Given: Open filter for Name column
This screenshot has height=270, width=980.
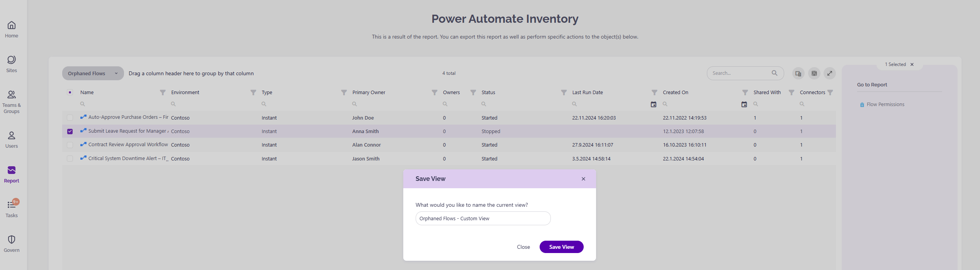Looking at the screenshot, I should (x=163, y=93).
